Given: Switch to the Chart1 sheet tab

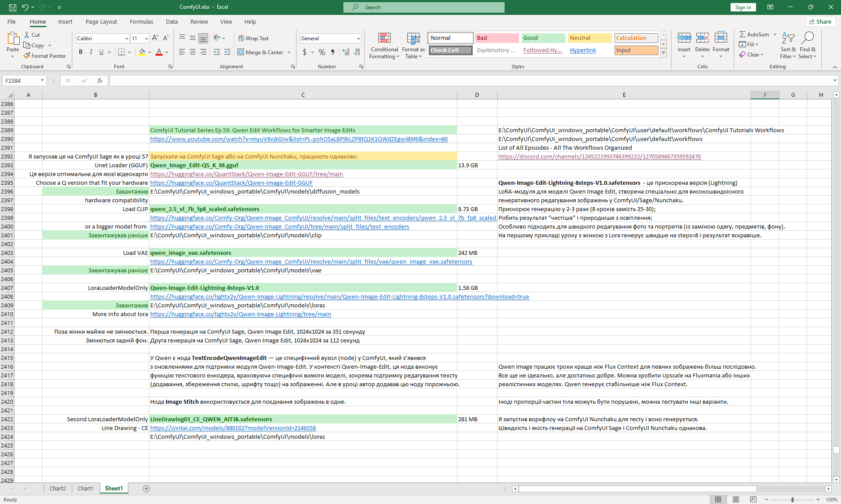Looking at the screenshot, I should click(85, 488).
